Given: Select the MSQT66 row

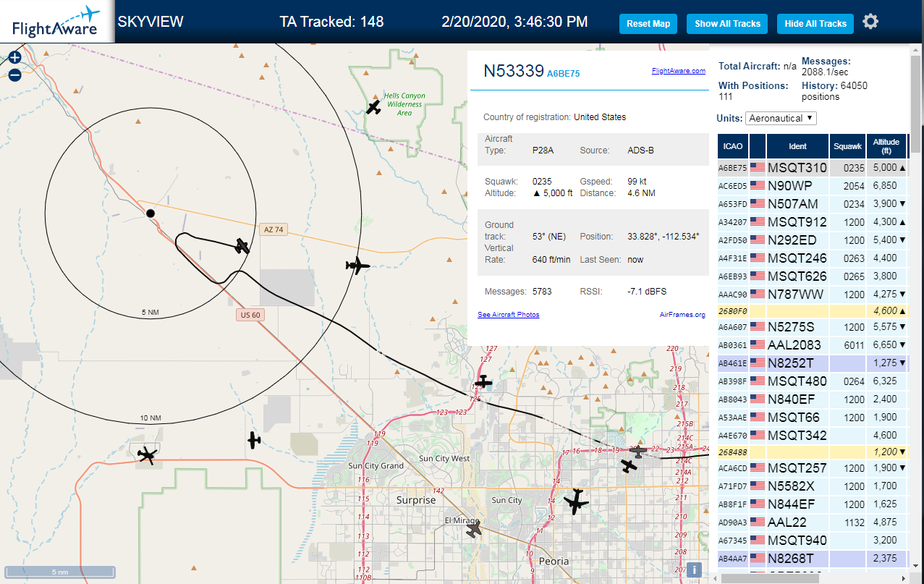Looking at the screenshot, I should click(813, 418).
